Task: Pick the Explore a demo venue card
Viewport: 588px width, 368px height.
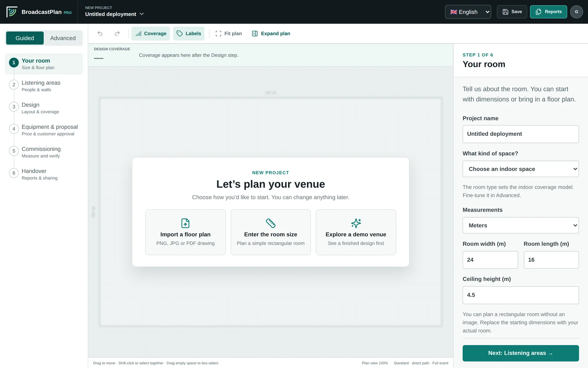Action: tap(356, 232)
